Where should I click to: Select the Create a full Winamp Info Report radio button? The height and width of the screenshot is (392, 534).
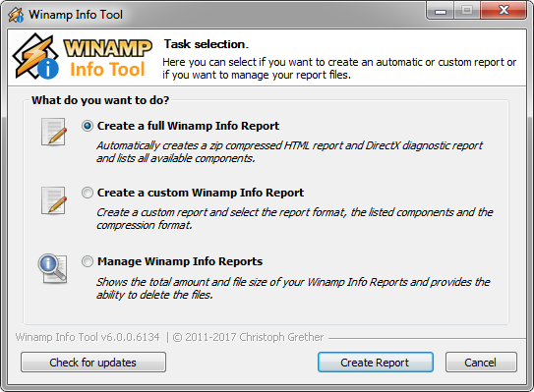point(88,126)
